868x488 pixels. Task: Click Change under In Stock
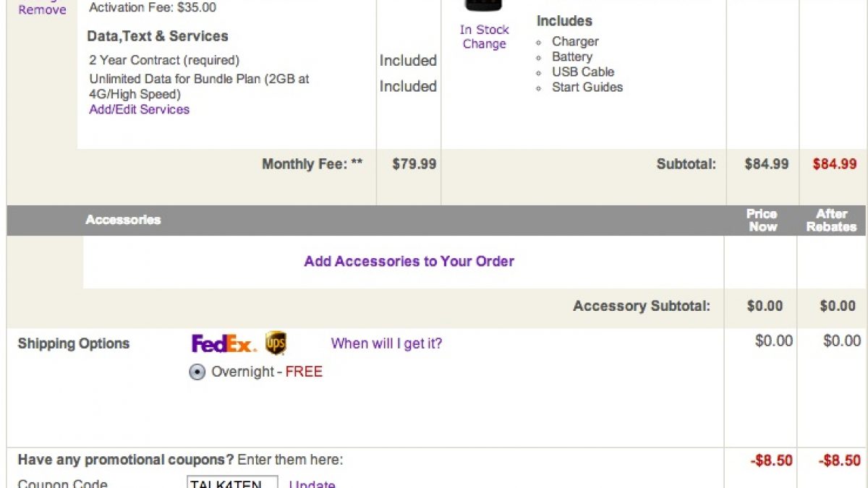(x=484, y=44)
